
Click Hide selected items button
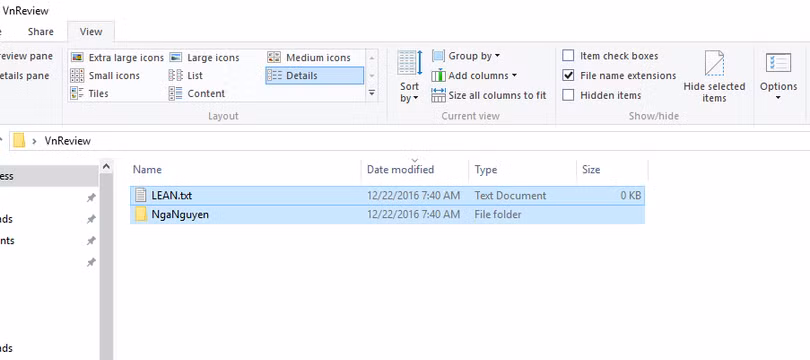(714, 76)
